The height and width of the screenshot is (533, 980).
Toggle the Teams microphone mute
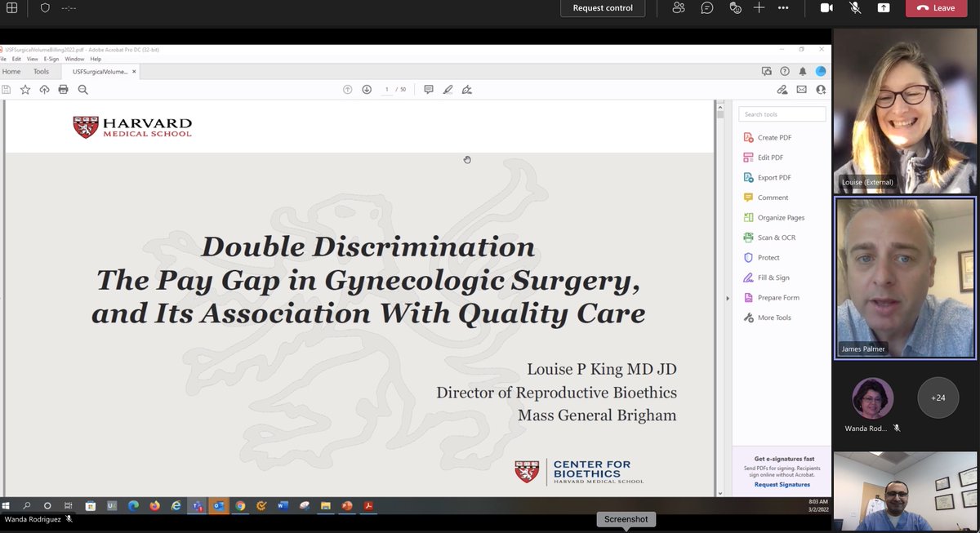click(x=855, y=7)
